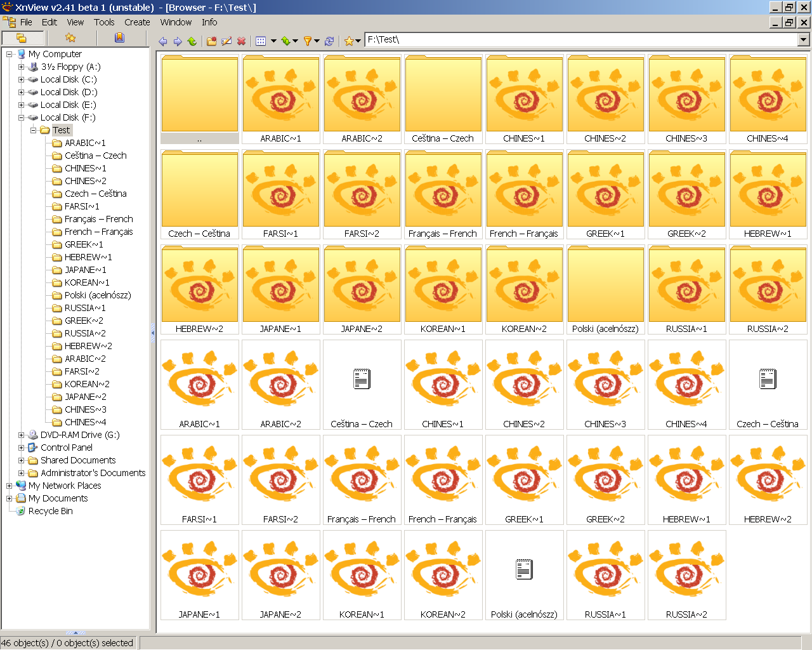Select FARSI~1 in the folder tree
The image size is (812, 650).
[x=82, y=206]
